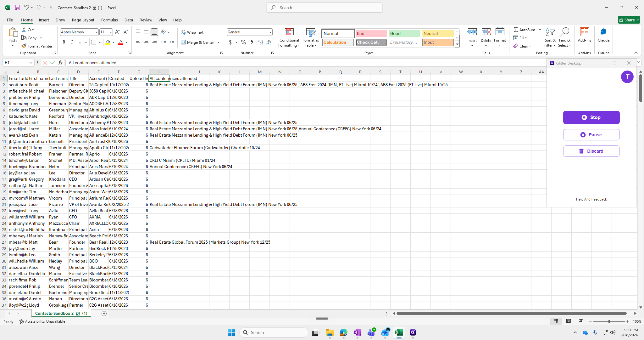The width and height of the screenshot is (644, 340).
Task: Open the Review tab
Action: [x=146, y=20]
